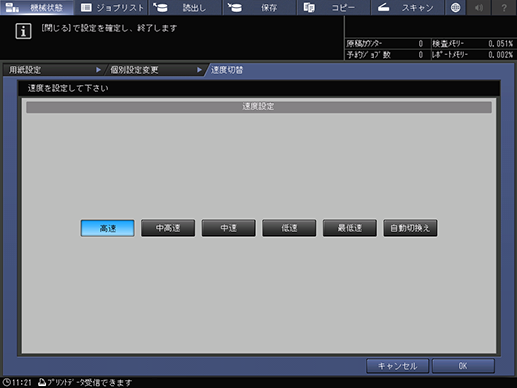Click the 予約ジョブ数 value
The image size is (517, 388).
pyautogui.click(x=421, y=55)
